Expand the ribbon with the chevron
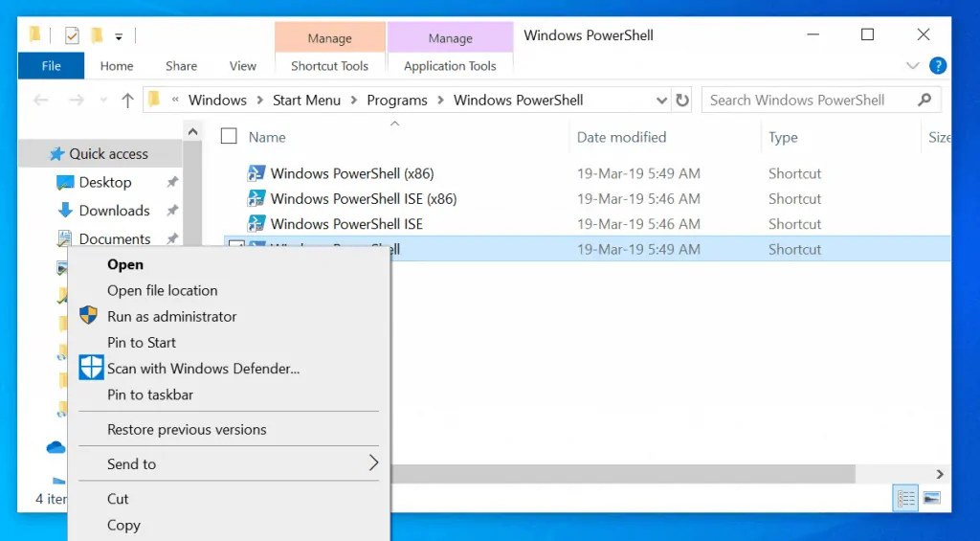980x541 pixels. (x=912, y=66)
